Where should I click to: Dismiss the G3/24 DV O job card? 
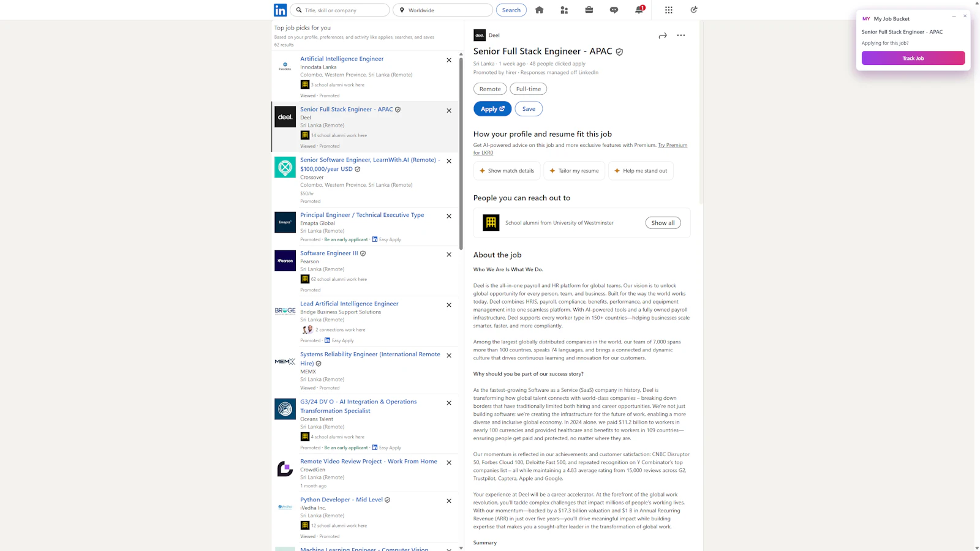coord(449,403)
